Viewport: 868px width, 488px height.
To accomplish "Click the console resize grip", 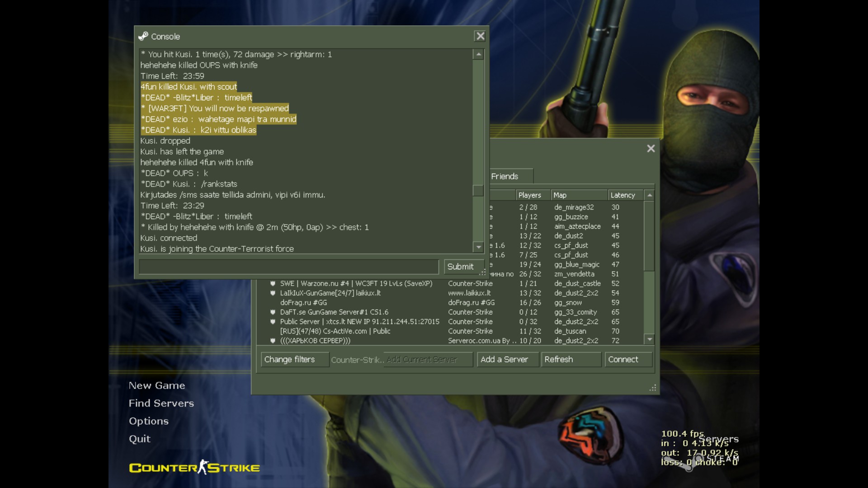I will pyautogui.click(x=482, y=272).
